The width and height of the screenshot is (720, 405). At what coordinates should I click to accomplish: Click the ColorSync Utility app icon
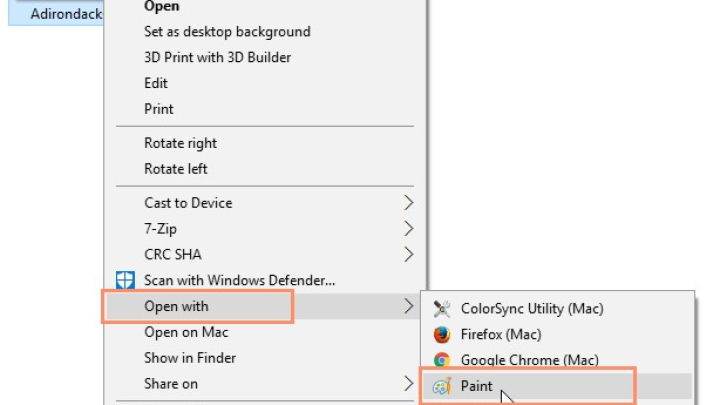point(442,309)
